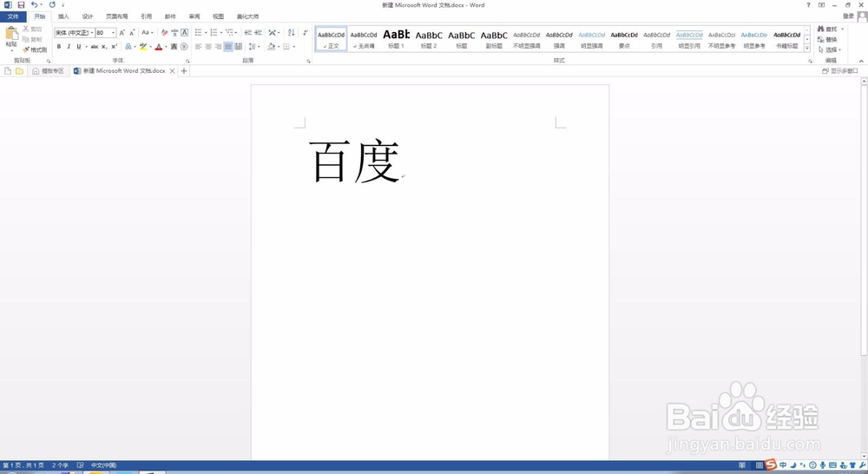Screen dimensions: 868x474
Task: Click the Sort A-Z icon
Action: tap(291, 33)
